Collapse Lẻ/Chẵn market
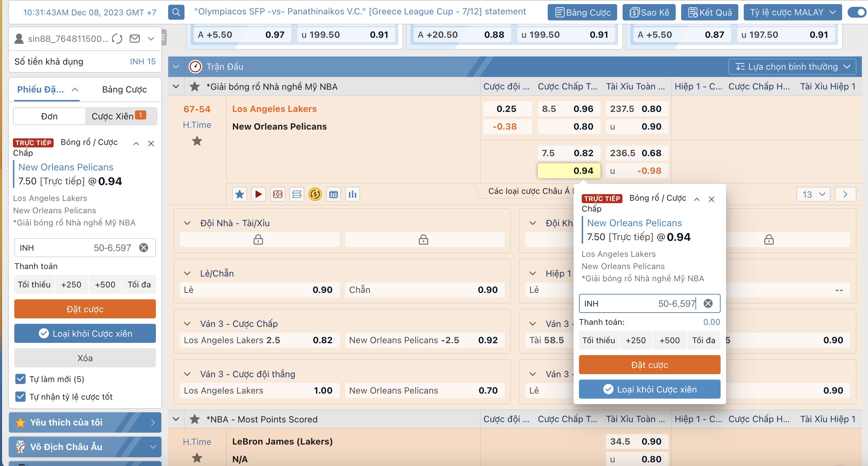 187,273
